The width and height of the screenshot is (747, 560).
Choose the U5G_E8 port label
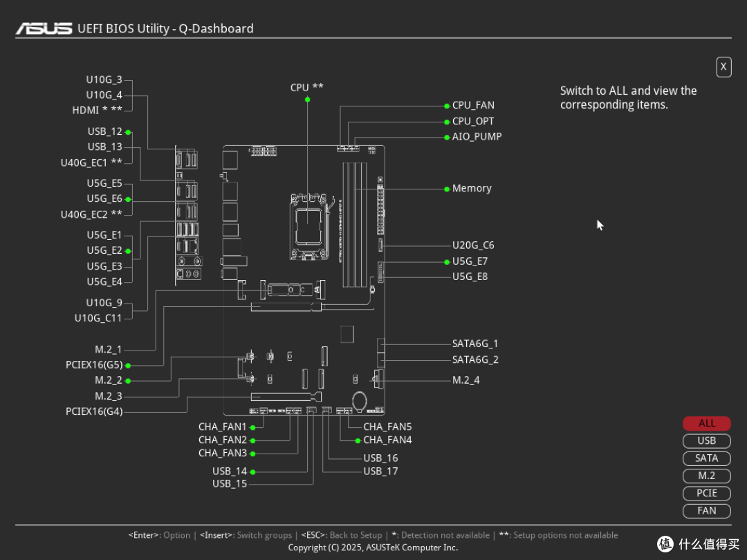[470, 277]
